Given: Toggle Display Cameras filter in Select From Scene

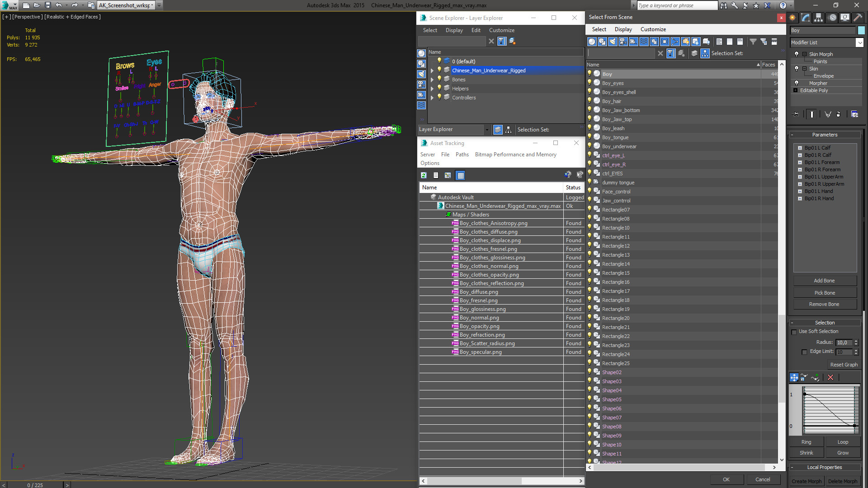Looking at the screenshot, I should coord(623,42).
